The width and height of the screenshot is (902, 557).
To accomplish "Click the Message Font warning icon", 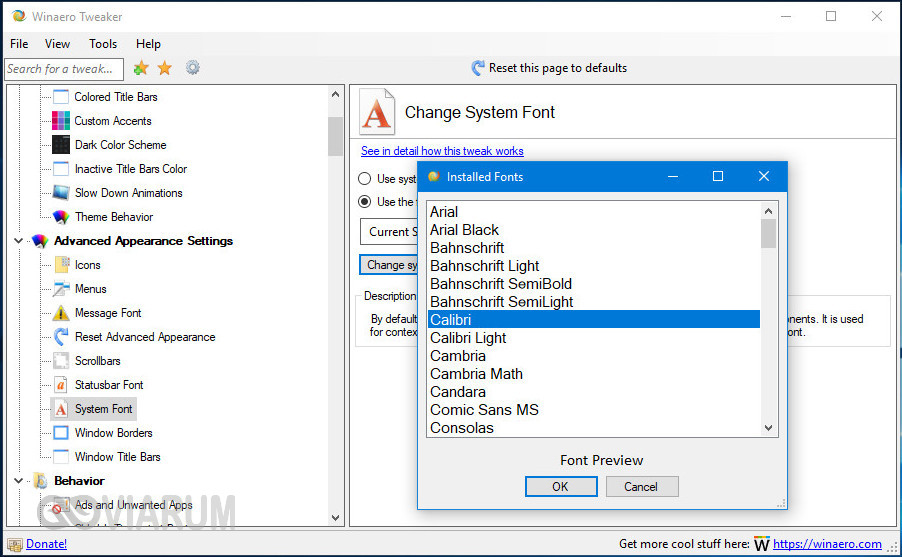I will 61,313.
